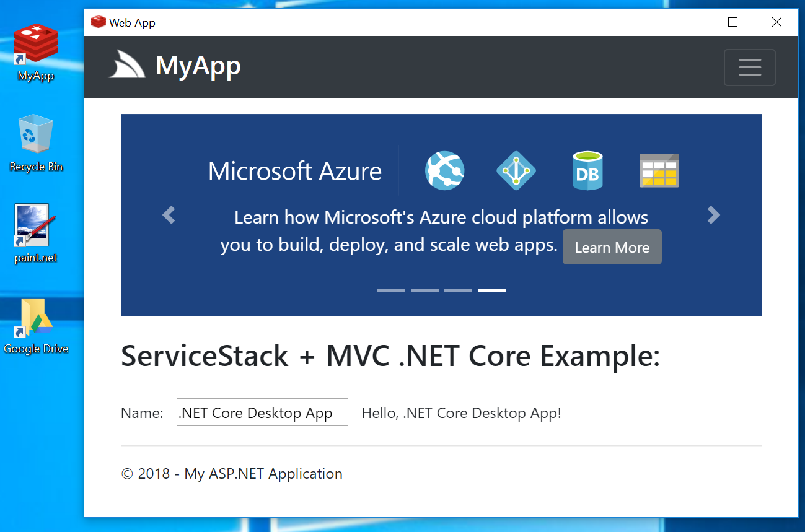Click the Azure web apps globe icon
The height and width of the screenshot is (532, 805).
(444, 170)
